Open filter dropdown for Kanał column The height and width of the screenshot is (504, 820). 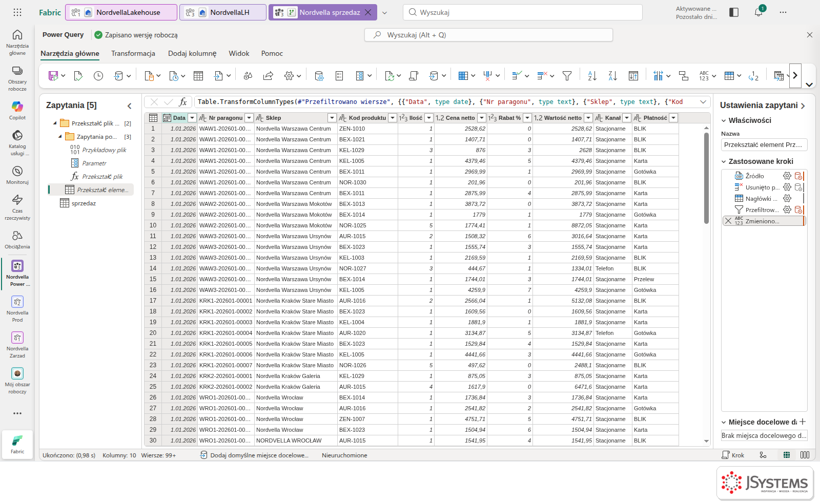pyautogui.click(x=627, y=118)
